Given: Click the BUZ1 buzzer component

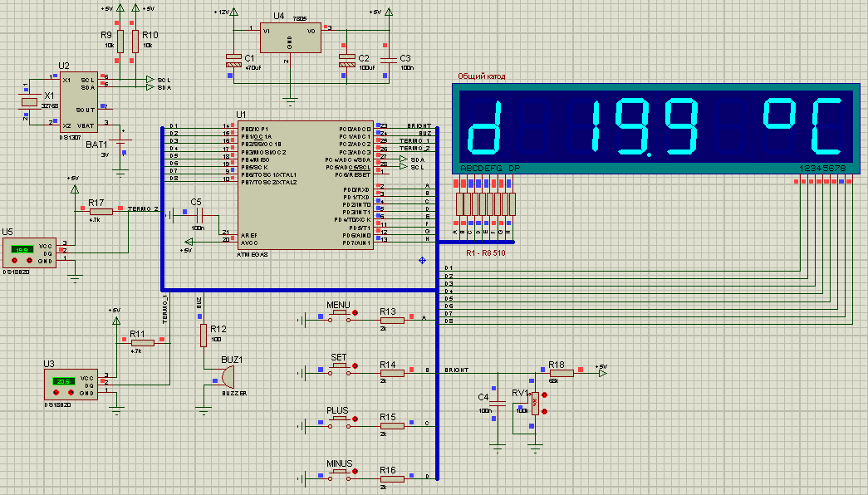Looking at the screenshot, I should click(224, 376).
